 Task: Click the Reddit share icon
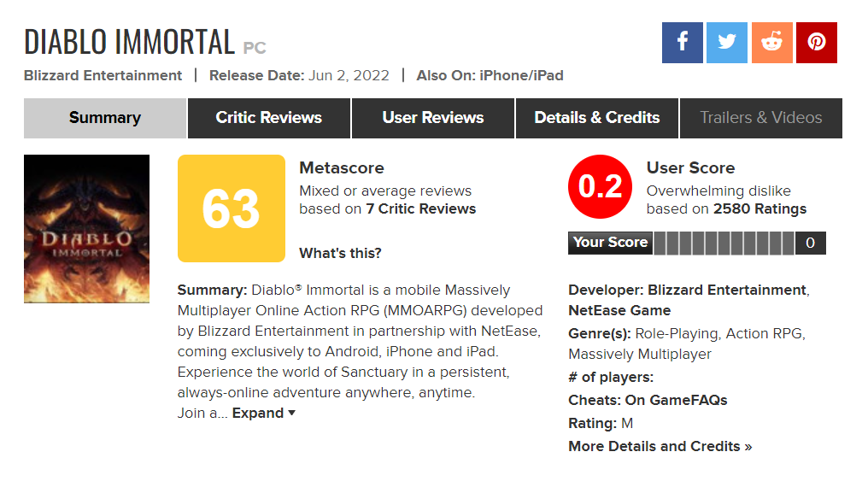click(x=771, y=43)
